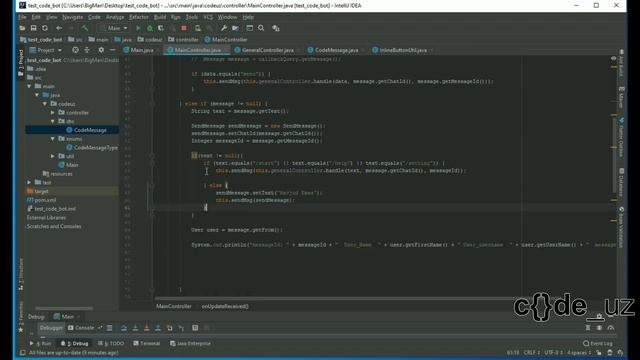
Task: Click the Step Out debugger icon
Action: pyautogui.click(x=158, y=328)
